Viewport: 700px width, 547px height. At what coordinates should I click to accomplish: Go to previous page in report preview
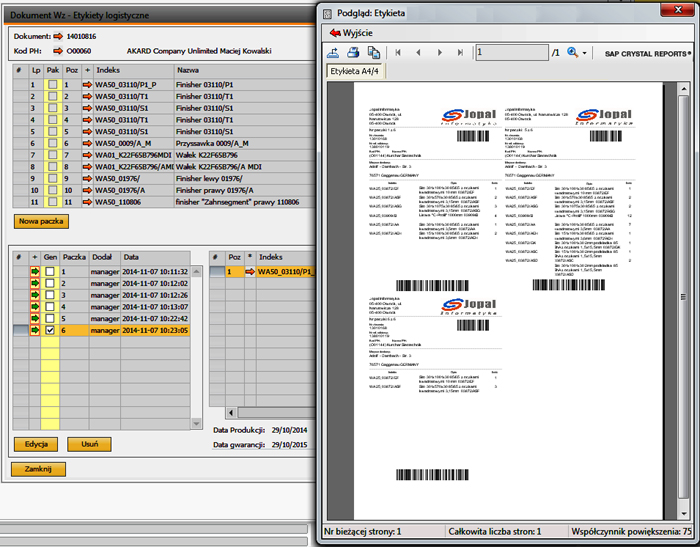pyautogui.click(x=418, y=53)
